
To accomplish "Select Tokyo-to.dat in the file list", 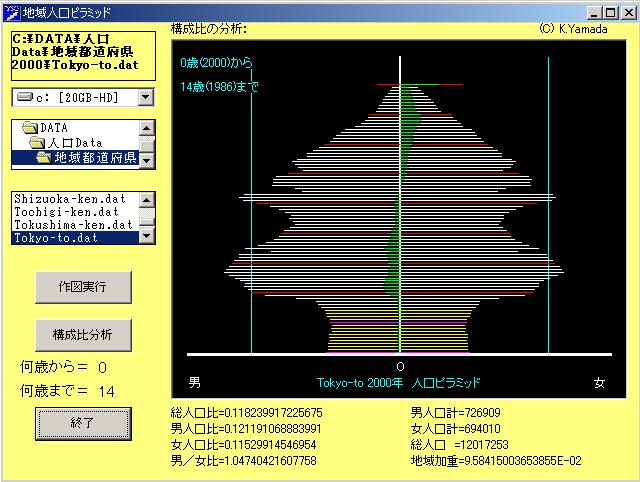I will pyautogui.click(x=76, y=238).
